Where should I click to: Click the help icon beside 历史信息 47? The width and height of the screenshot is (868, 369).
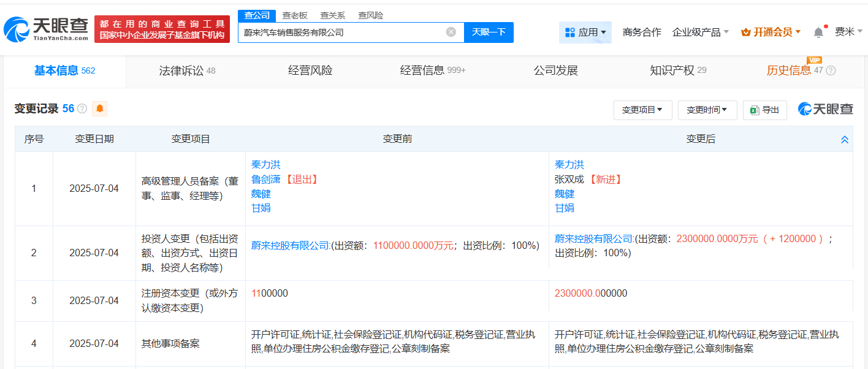tap(831, 70)
